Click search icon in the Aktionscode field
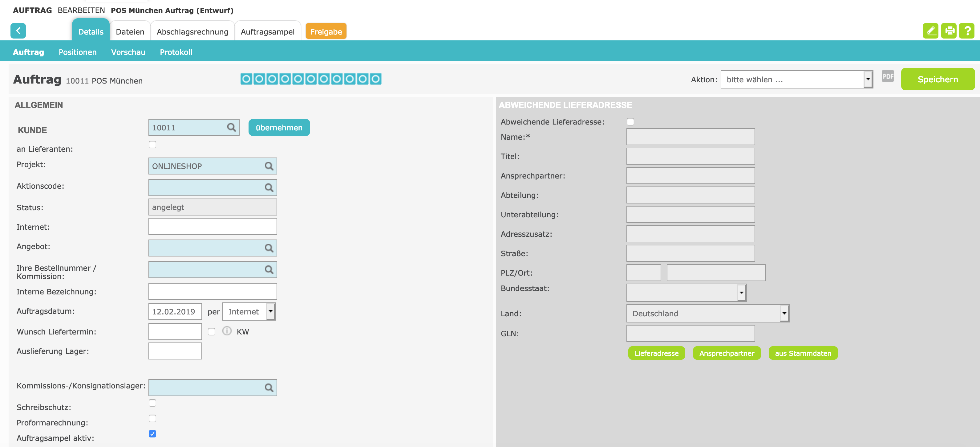The width and height of the screenshot is (980, 447). coord(269,188)
